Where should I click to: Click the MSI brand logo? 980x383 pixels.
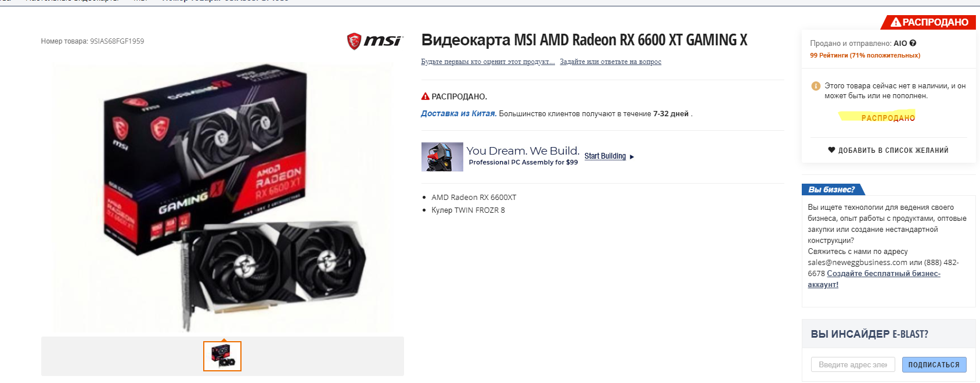pos(374,41)
